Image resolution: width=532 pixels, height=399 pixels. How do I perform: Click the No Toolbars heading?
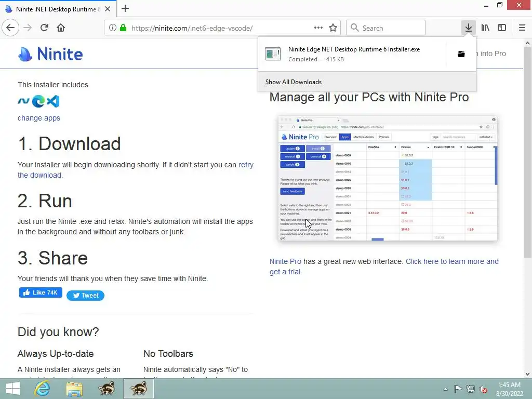(x=168, y=353)
